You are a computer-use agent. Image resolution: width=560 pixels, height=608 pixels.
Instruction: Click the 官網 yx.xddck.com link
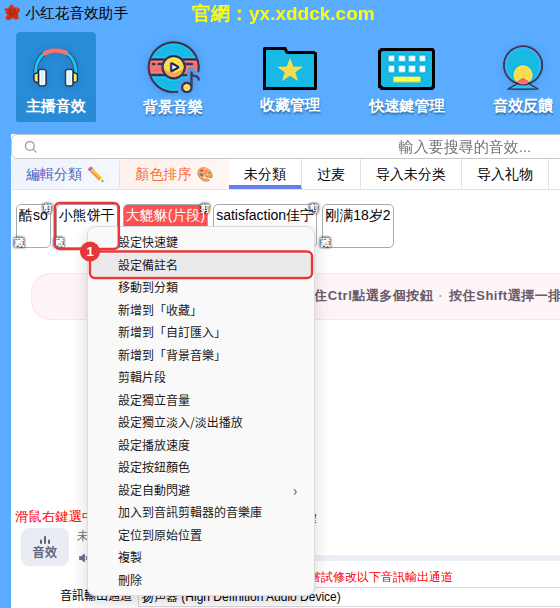click(x=283, y=14)
